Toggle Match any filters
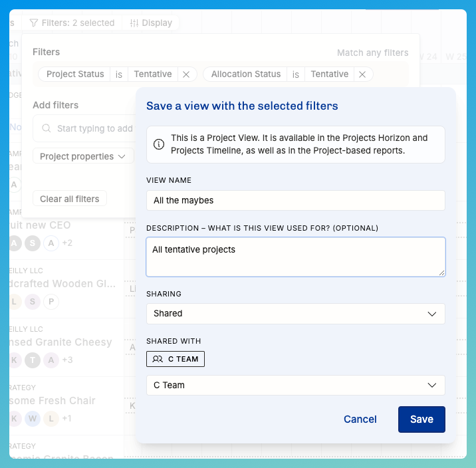Screen dimensions: 476x468 [x=372, y=53]
